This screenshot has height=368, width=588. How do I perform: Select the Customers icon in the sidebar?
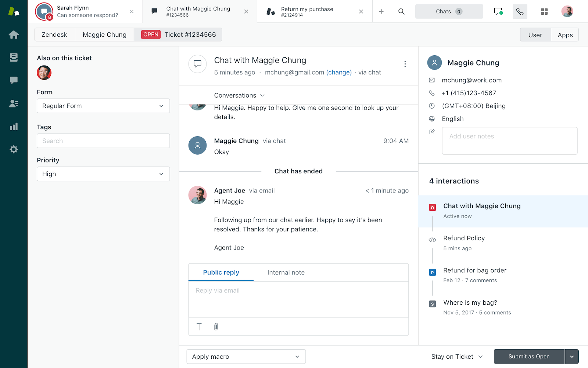(14, 103)
